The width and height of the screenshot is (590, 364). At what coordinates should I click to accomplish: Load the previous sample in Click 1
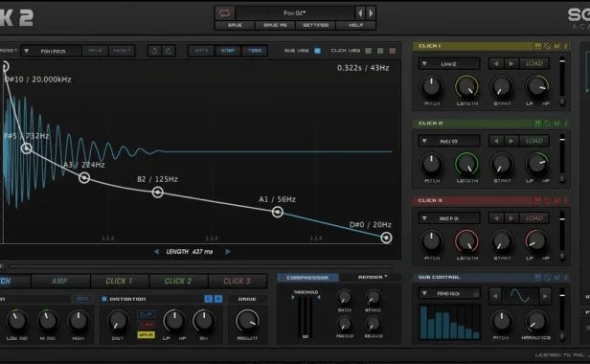(496, 63)
